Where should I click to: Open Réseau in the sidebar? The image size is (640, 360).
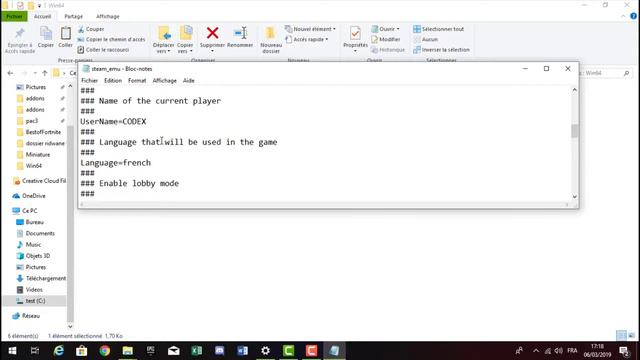coord(26,316)
